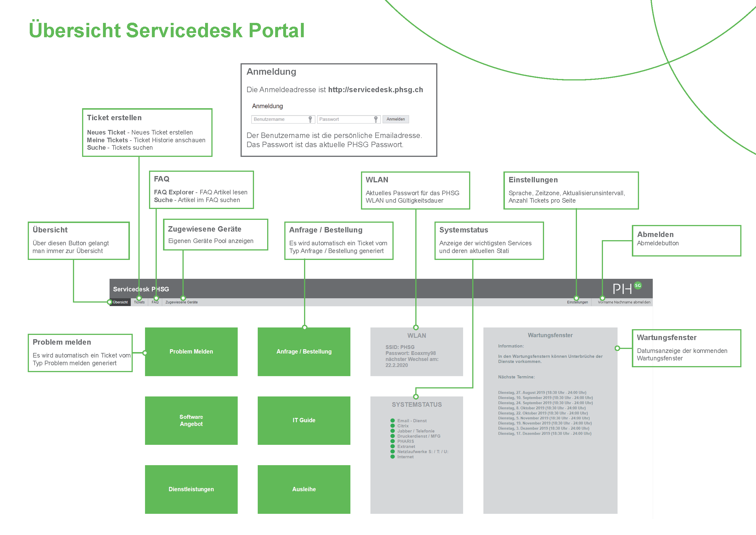This screenshot has width=756, height=535.
Task: Click the green status dot for Extranet
Action: click(392, 446)
